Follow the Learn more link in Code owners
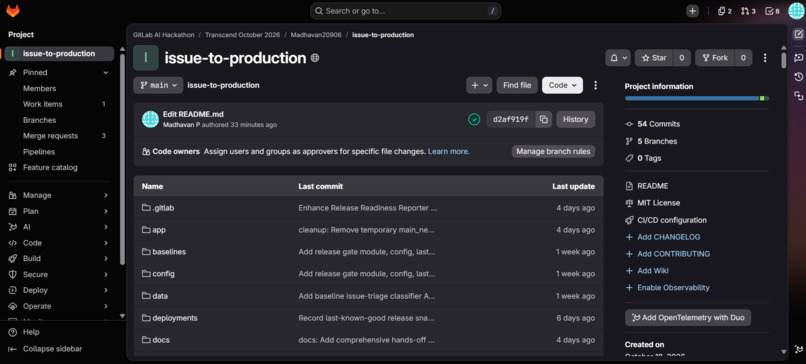 (448, 152)
